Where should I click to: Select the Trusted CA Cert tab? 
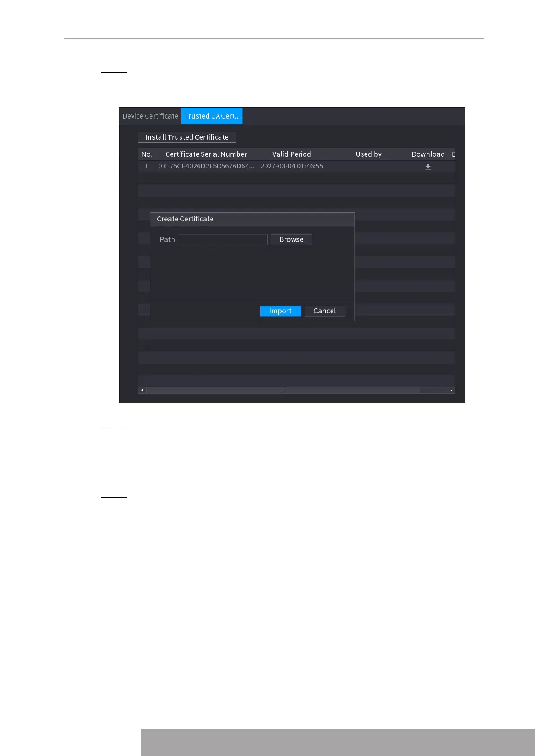pyautogui.click(x=212, y=116)
